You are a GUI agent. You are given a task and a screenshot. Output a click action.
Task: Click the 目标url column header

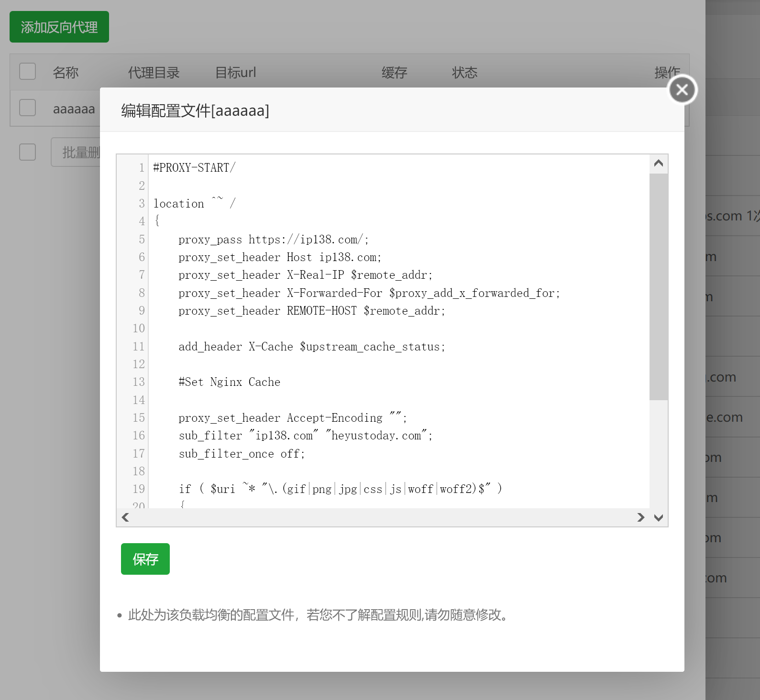(x=236, y=72)
